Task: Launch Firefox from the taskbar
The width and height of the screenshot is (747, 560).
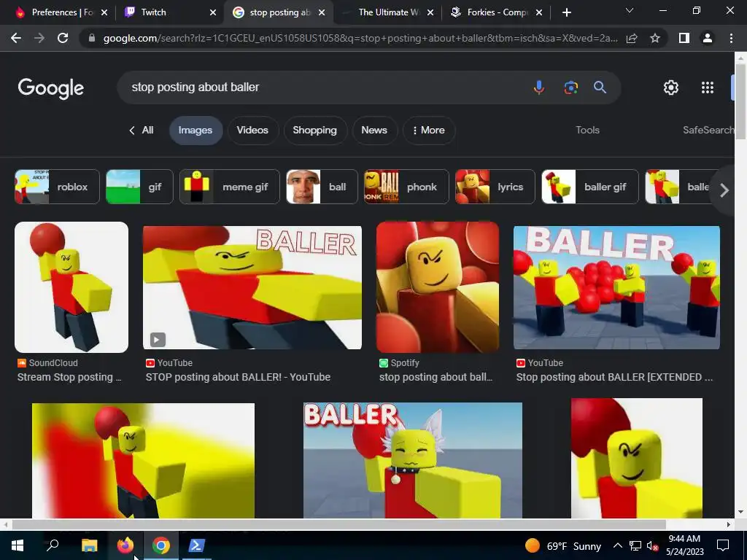Action: tap(125, 545)
